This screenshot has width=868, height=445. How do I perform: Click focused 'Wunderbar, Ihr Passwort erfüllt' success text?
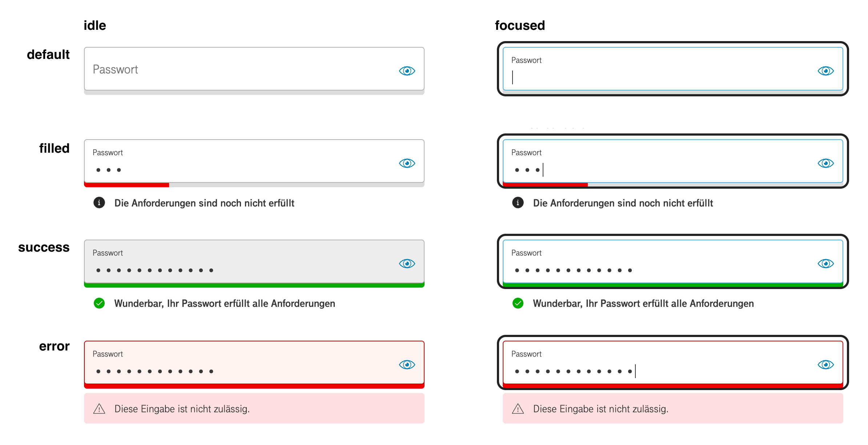pos(643,303)
